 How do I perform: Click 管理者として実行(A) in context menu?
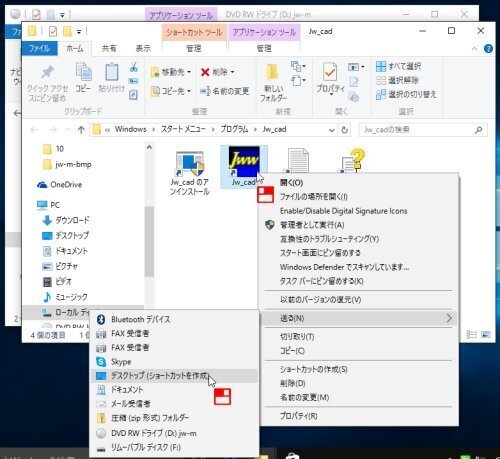pyautogui.click(x=359, y=225)
